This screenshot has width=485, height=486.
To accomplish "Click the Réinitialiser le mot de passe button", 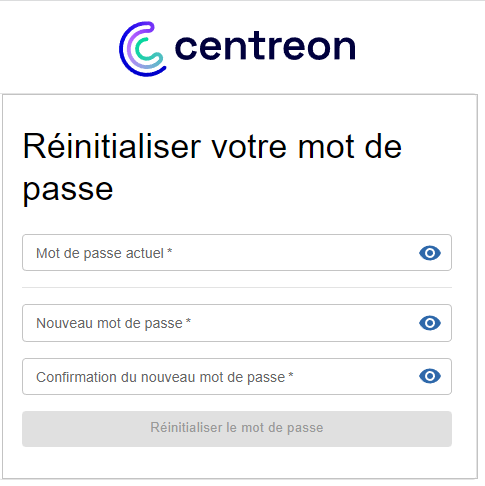I will 237,429.
